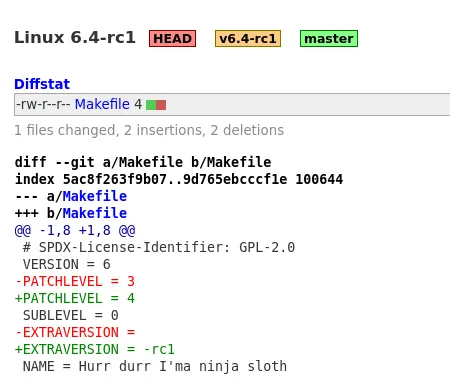Open the master branch badge

[329, 39]
